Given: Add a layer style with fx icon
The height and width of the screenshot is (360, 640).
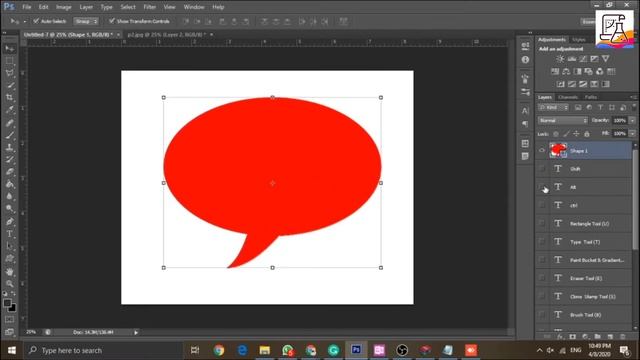Looking at the screenshot, I should click(560, 337).
